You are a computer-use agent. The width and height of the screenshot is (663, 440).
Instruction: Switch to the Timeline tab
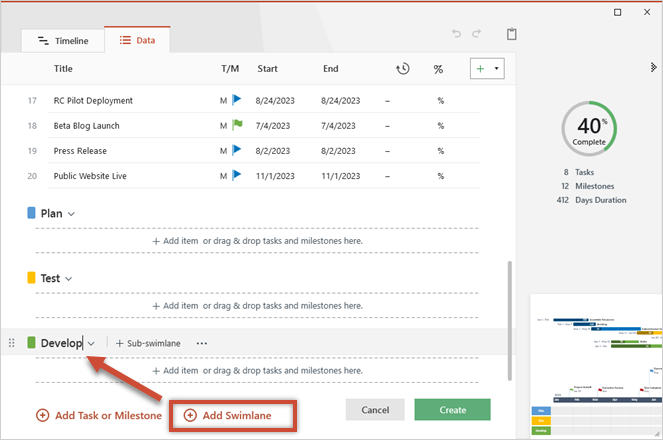(63, 41)
